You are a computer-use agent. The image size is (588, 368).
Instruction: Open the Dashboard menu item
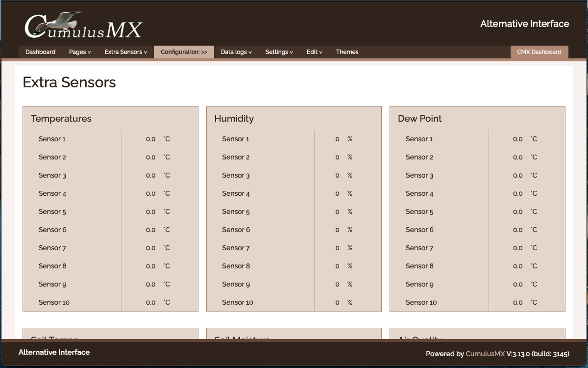pos(40,52)
